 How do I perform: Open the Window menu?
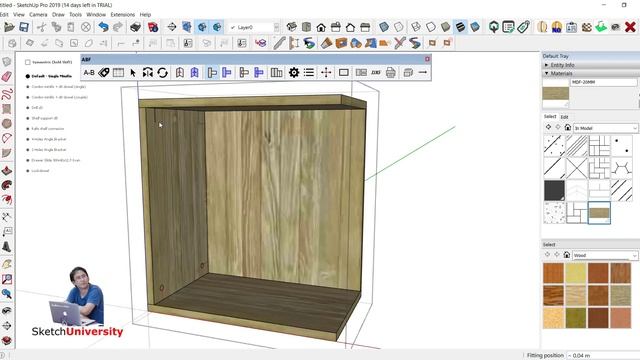96,15
